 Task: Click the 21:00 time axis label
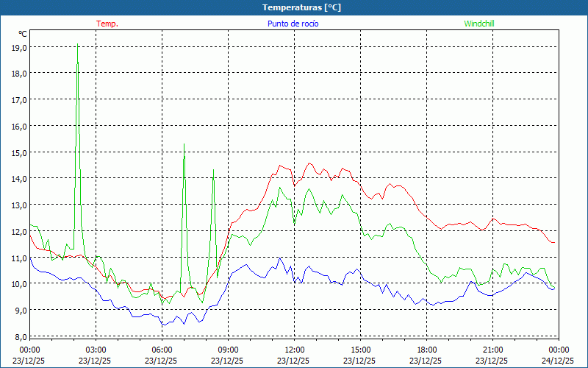point(492,350)
